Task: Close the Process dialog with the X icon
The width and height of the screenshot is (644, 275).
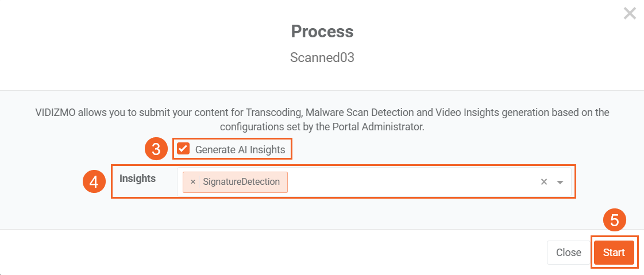Action: click(630, 14)
